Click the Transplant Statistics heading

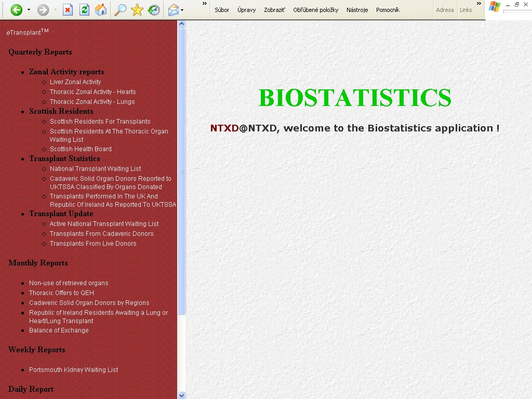64,158
